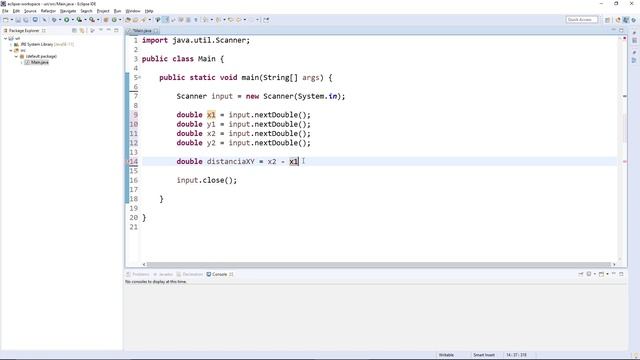
Task: Toggle Link with Editor in Package Explorer
Action: [82, 30]
